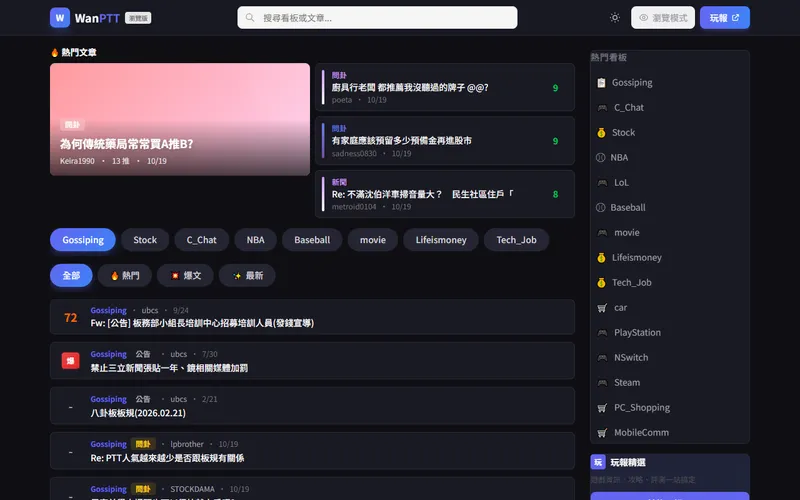The height and width of the screenshot is (500, 800).
Task: Click the C_Chat gamepad icon in the sidebar
Action: coord(603,108)
